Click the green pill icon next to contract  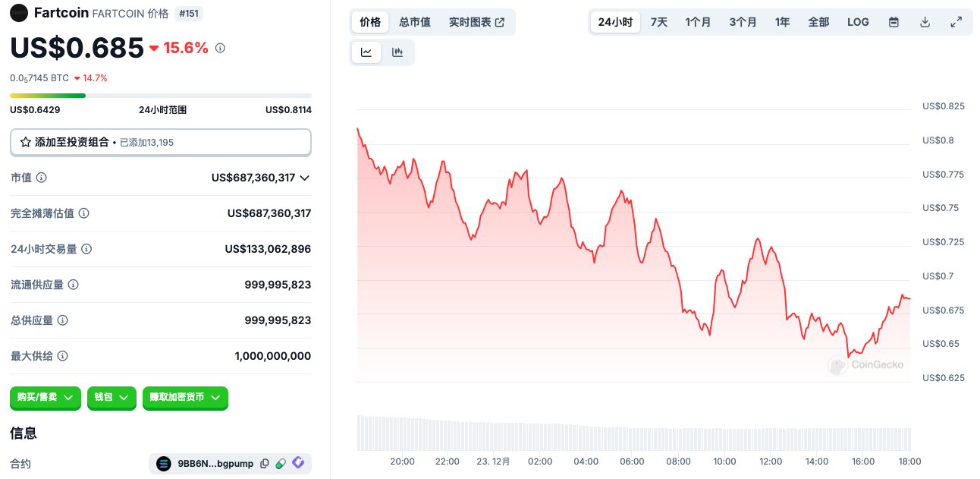pyautogui.click(x=281, y=463)
